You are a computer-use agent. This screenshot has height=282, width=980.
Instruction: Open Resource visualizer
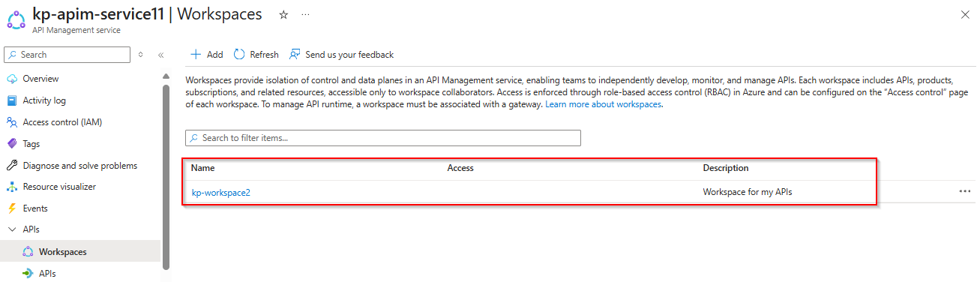click(x=59, y=187)
